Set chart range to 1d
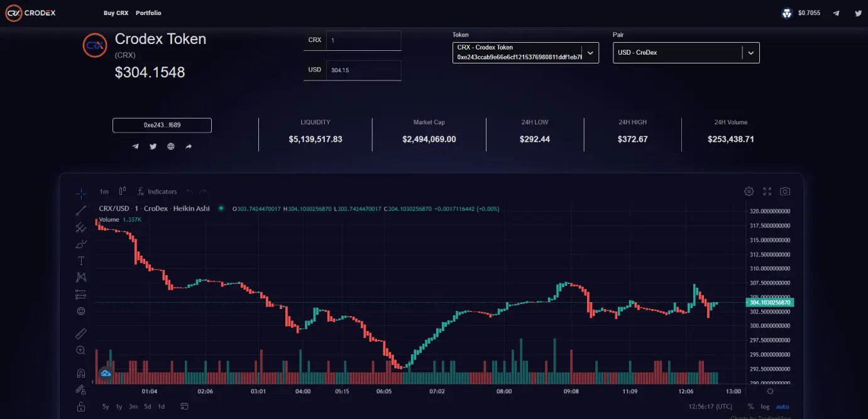 pyautogui.click(x=161, y=406)
